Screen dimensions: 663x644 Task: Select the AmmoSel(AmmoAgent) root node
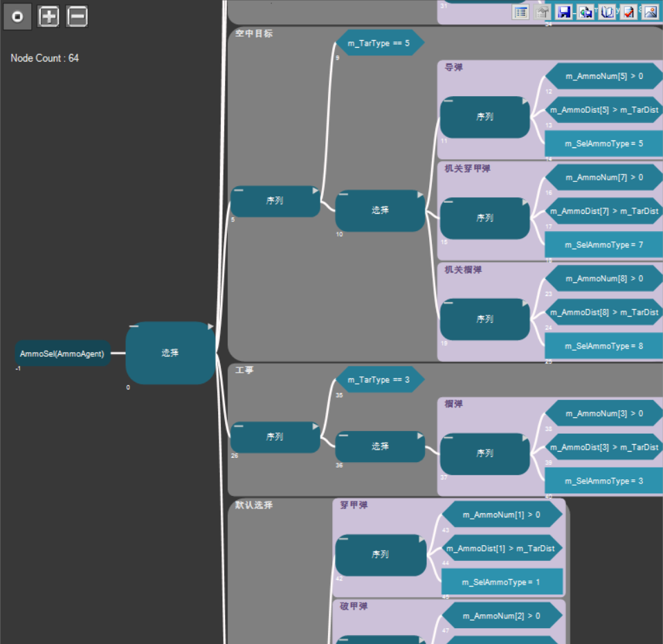coord(62,353)
